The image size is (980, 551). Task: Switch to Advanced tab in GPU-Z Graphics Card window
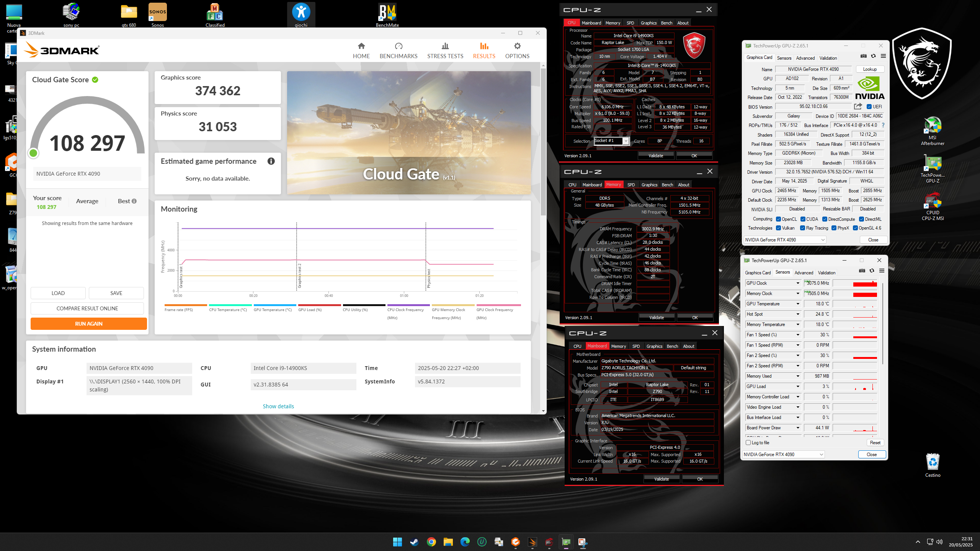click(x=805, y=58)
